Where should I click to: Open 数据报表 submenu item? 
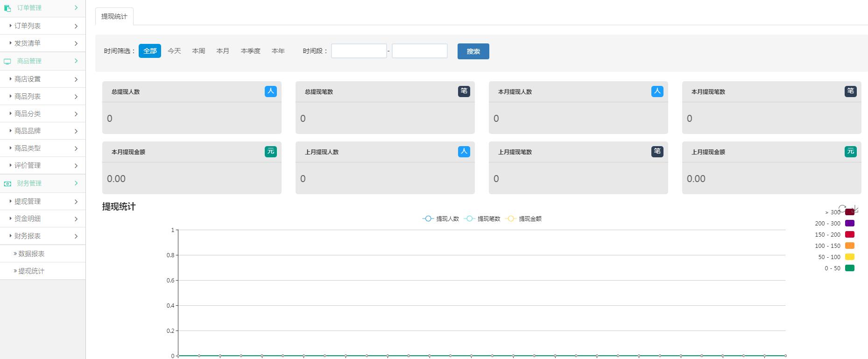pyautogui.click(x=42, y=253)
